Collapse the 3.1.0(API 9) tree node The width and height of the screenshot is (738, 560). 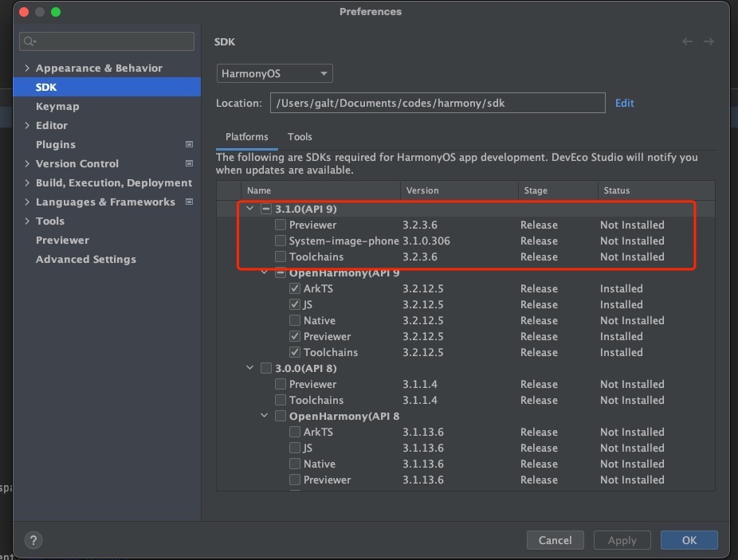pyautogui.click(x=250, y=208)
